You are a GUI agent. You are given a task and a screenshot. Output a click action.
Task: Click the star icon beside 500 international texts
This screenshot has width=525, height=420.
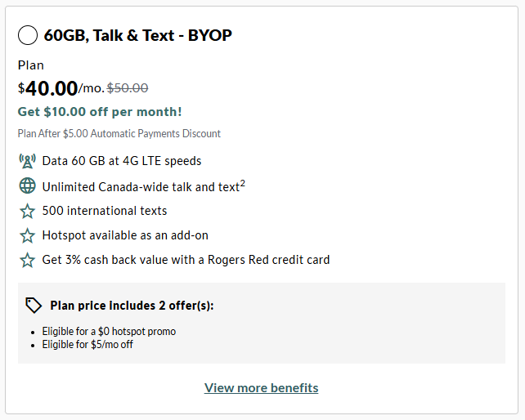[x=27, y=211]
